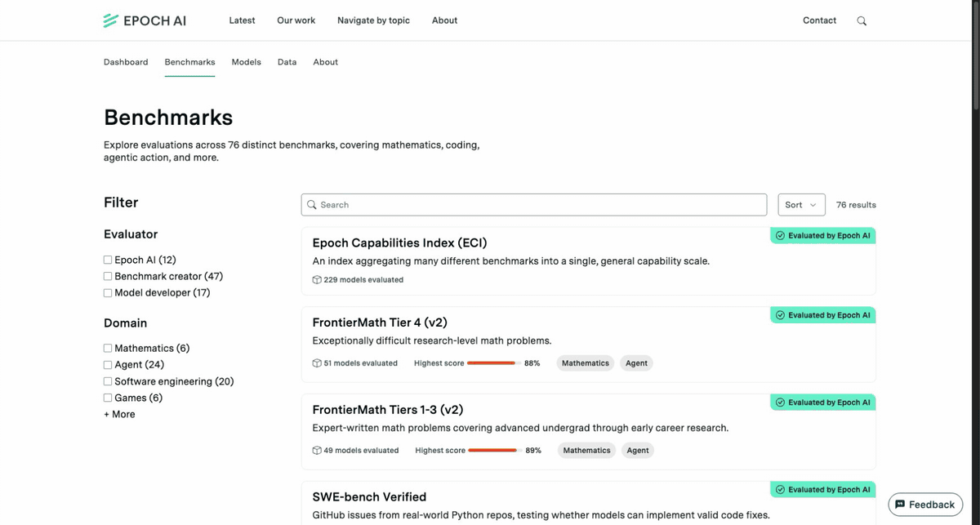Image resolution: width=980 pixels, height=525 pixels.
Task: Open FrontierMath Tier 4 (v2) benchmark
Action: pyautogui.click(x=380, y=323)
